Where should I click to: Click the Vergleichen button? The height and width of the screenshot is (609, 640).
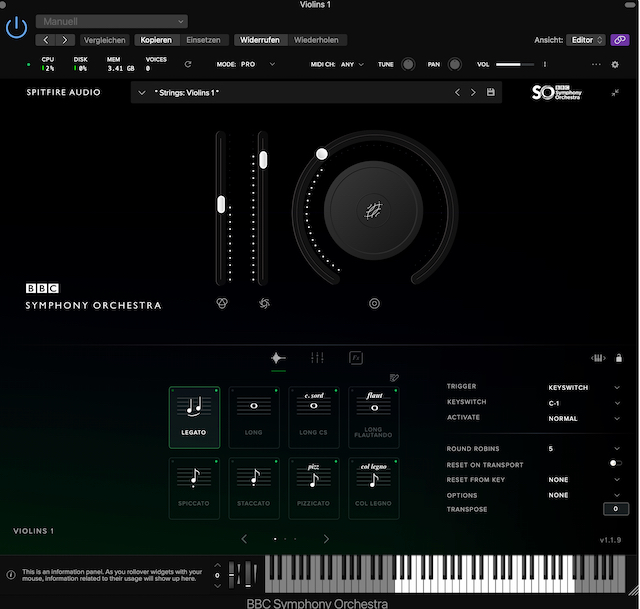click(x=104, y=40)
